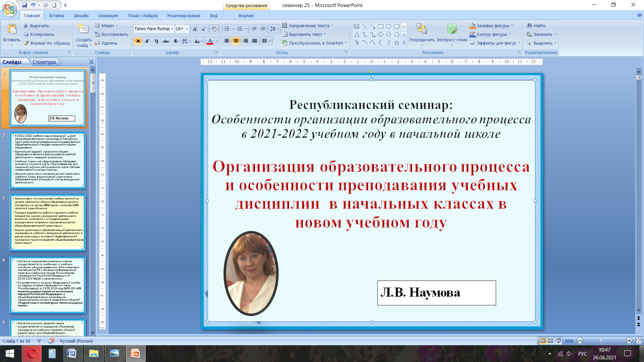Clear all formatting with the eraser icon
Screen dimensions: 644x362
point(214,29)
